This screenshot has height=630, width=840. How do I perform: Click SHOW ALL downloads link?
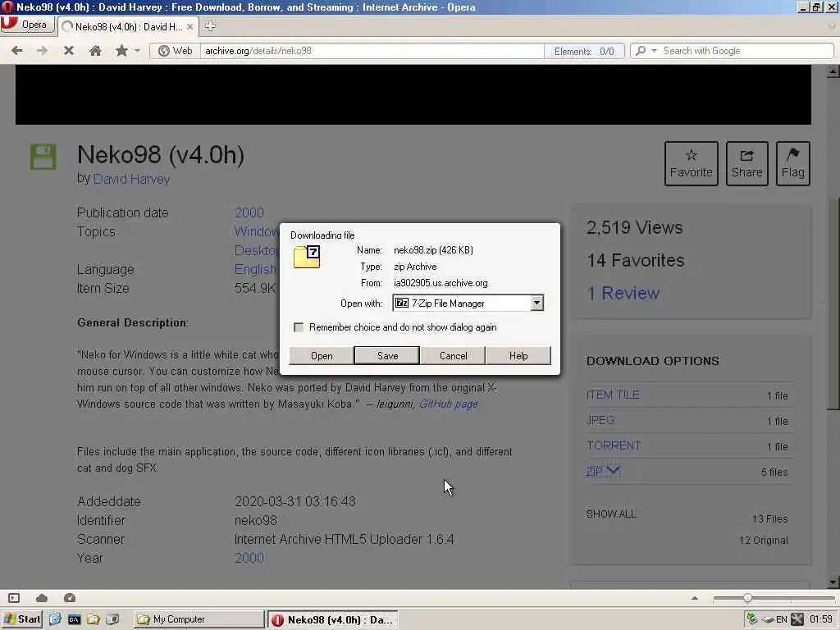tap(611, 514)
